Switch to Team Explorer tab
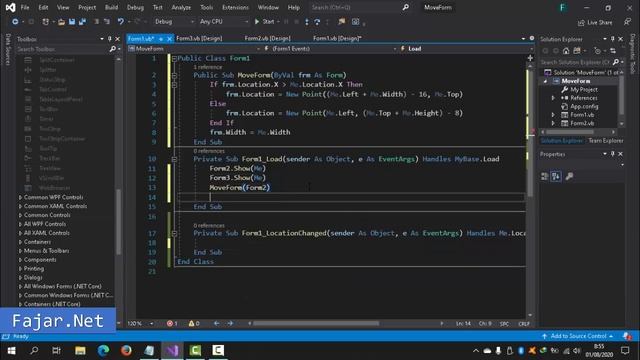Viewport: 640px width, 360px height. 606,140
